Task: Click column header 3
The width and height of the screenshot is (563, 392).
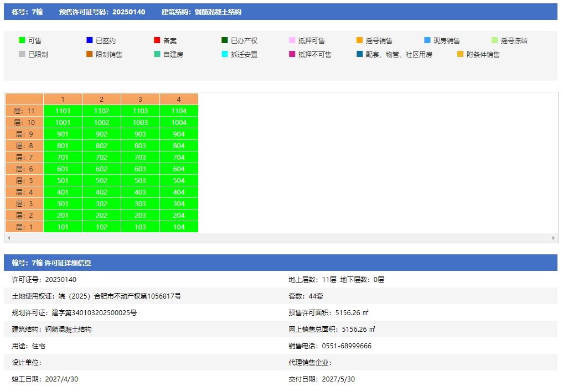Action: [140, 99]
